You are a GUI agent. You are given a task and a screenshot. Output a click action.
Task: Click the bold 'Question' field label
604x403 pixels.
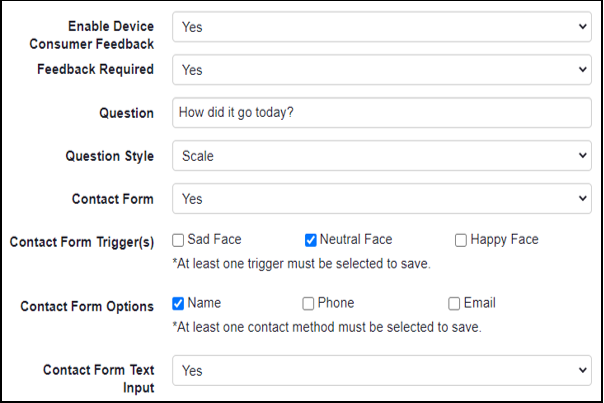126,113
